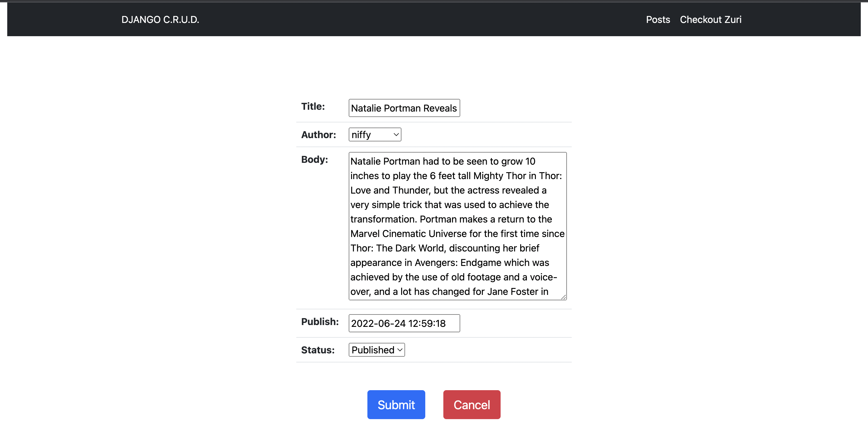Viewport: 868px width, 436px height.
Task: Click the DJANGO C.R.U.D. brand link
Action: click(x=160, y=20)
